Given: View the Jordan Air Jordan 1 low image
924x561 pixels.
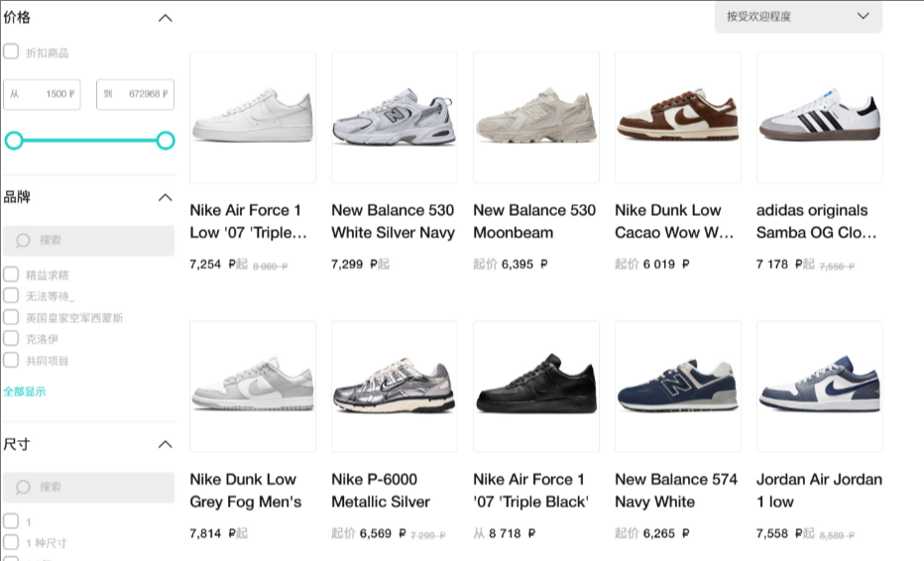Looking at the screenshot, I should point(820,387).
